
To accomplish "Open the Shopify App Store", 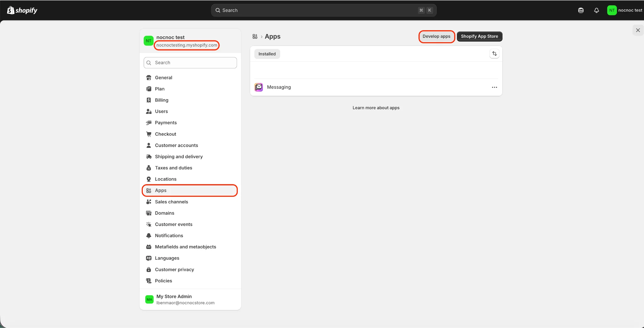I will tap(479, 37).
